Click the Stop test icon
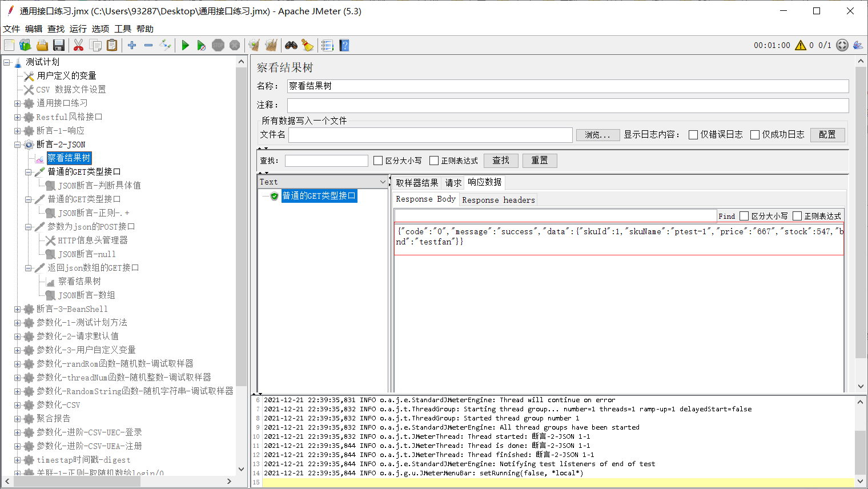868x489 pixels. [218, 45]
